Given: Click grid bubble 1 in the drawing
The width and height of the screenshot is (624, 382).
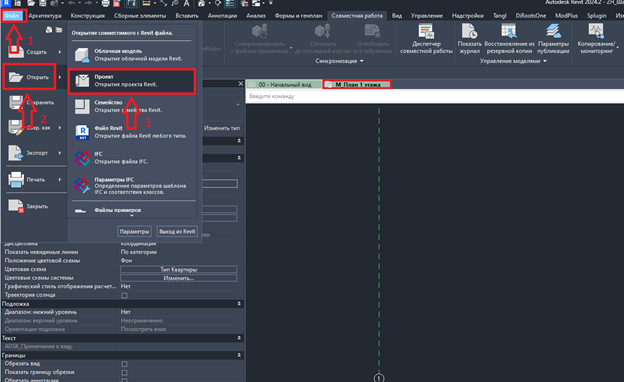Looking at the screenshot, I should 379,378.
